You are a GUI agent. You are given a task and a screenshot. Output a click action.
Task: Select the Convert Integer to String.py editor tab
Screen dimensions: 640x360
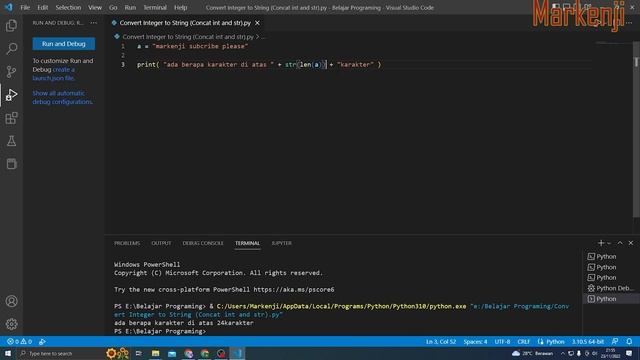pyautogui.click(x=185, y=23)
